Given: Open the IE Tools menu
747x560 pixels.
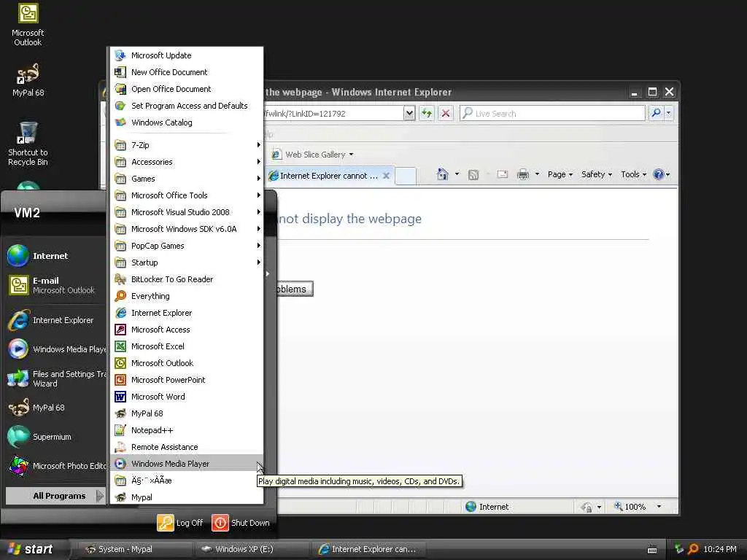Looking at the screenshot, I should pos(634,174).
